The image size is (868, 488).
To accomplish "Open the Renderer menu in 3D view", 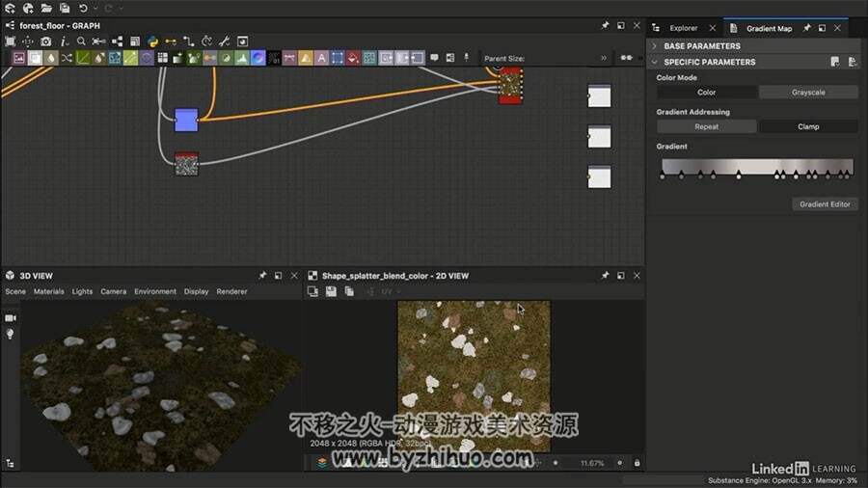I will click(x=231, y=291).
